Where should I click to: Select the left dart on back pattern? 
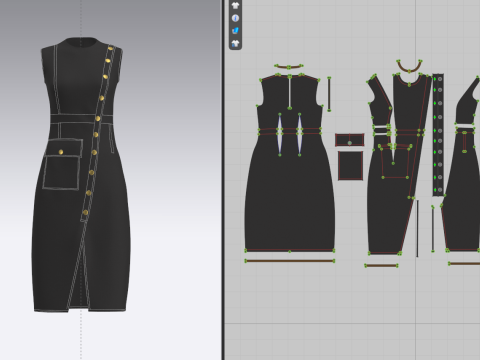click(280, 134)
